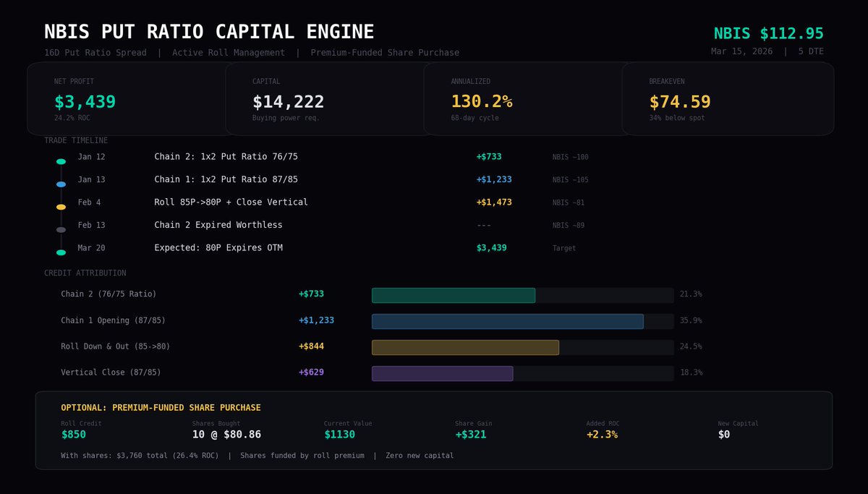The height and width of the screenshot is (494, 868).
Task: Click the NBIS ~105 note
Action: (570, 180)
